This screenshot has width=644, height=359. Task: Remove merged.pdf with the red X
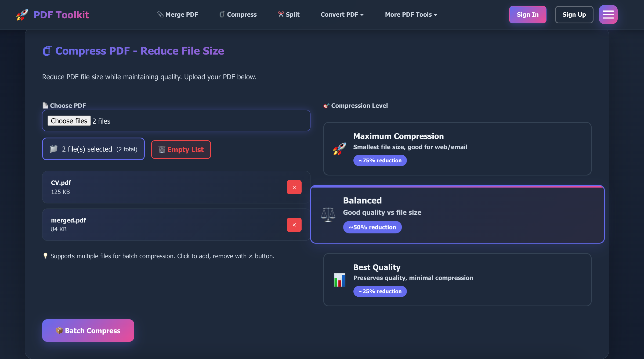[x=294, y=225]
